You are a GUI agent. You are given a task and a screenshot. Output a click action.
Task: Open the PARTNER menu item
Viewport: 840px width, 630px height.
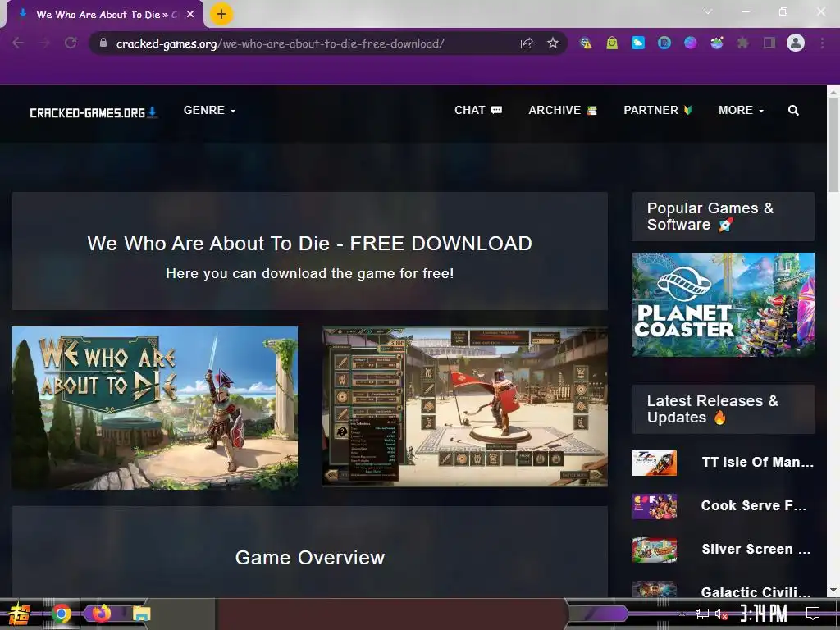(x=658, y=111)
